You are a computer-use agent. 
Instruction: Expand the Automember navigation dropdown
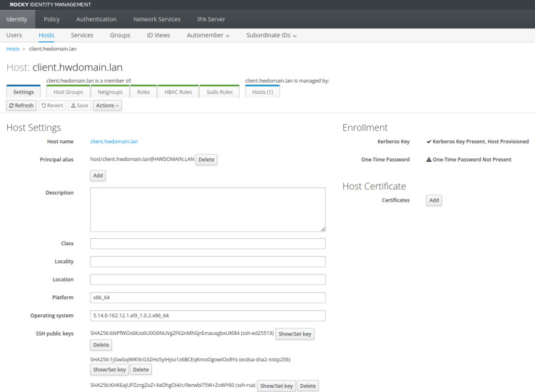208,35
